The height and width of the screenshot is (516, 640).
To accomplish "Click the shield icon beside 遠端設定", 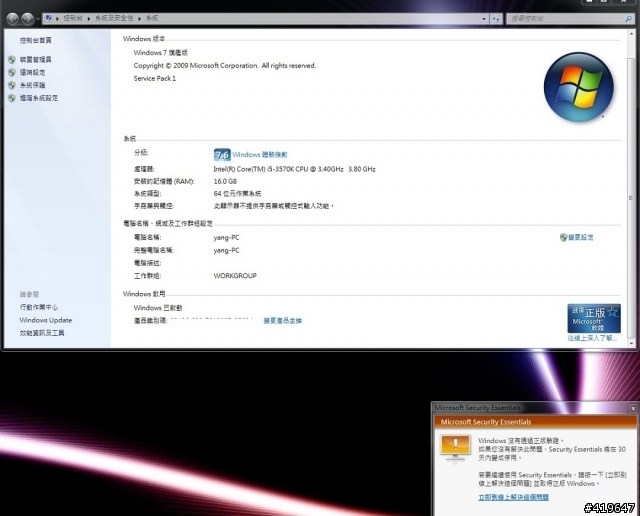I will pos(12,72).
